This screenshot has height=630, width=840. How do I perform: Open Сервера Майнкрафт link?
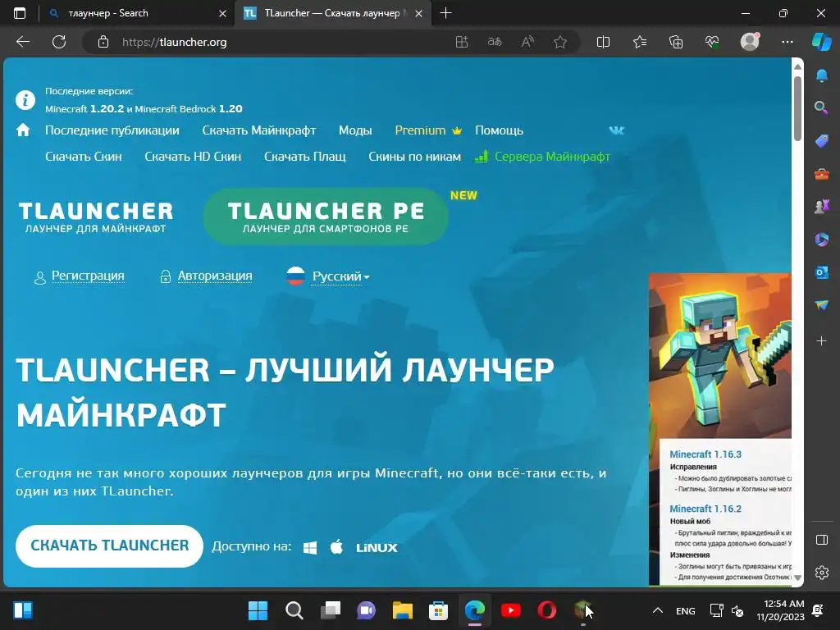coord(552,157)
